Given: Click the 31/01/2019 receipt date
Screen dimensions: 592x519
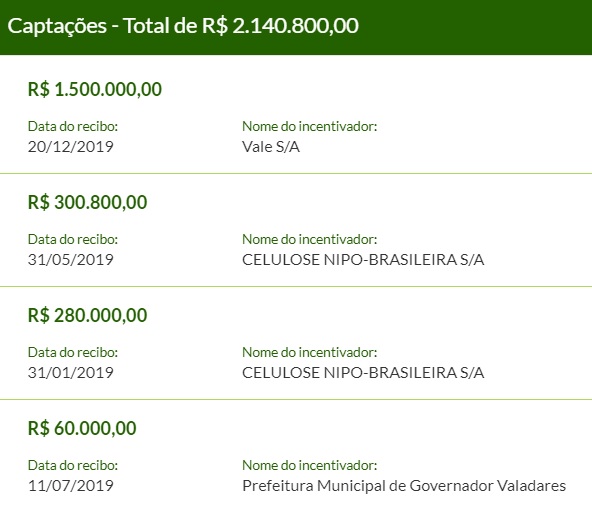Looking at the screenshot, I should click(71, 373).
